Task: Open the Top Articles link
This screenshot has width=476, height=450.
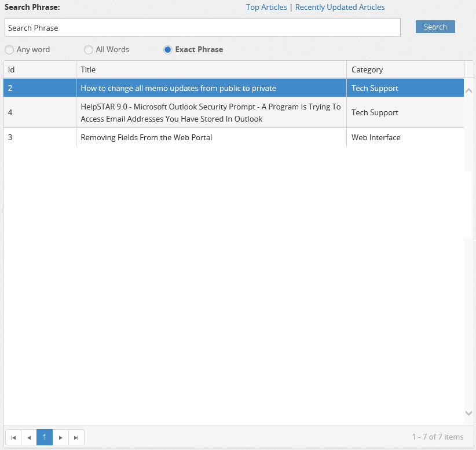Action: (x=266, y=8)
